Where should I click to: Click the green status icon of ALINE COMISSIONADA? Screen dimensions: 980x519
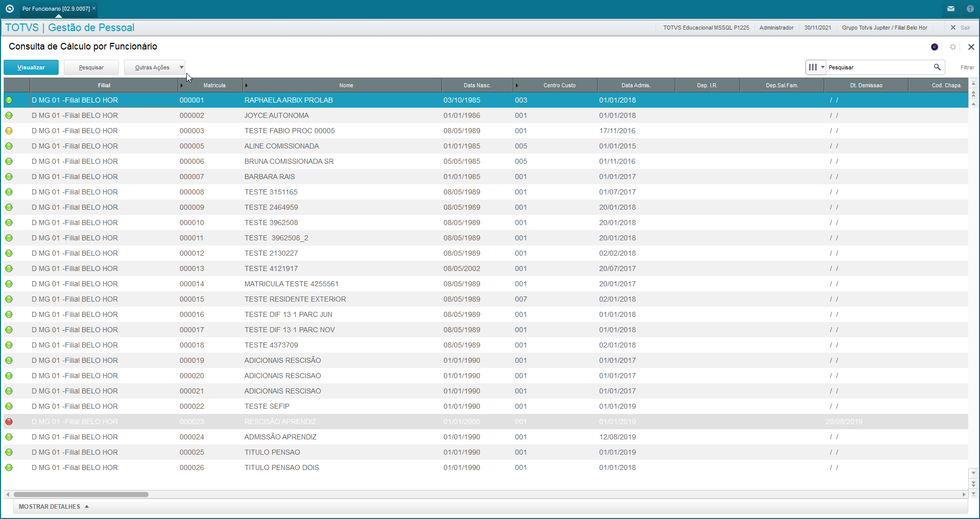click(x=9, y=146)
